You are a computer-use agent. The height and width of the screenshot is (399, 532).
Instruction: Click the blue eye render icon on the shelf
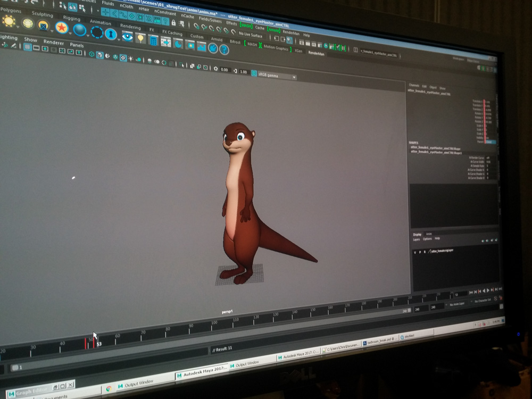click(127, 36)
